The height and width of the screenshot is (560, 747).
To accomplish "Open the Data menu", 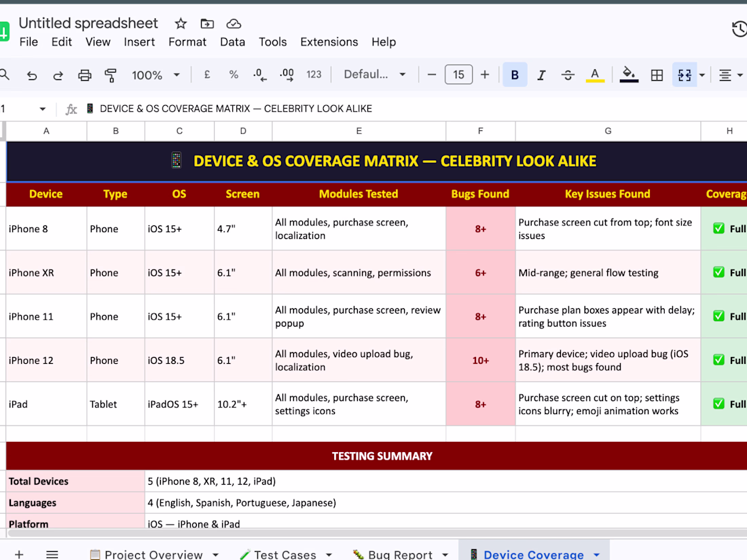I will [232, 42].
